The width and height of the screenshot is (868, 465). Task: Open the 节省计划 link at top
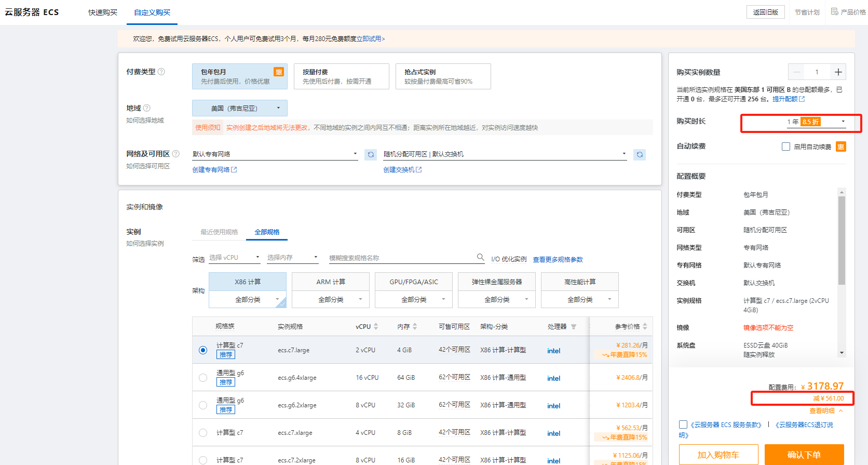807,12
